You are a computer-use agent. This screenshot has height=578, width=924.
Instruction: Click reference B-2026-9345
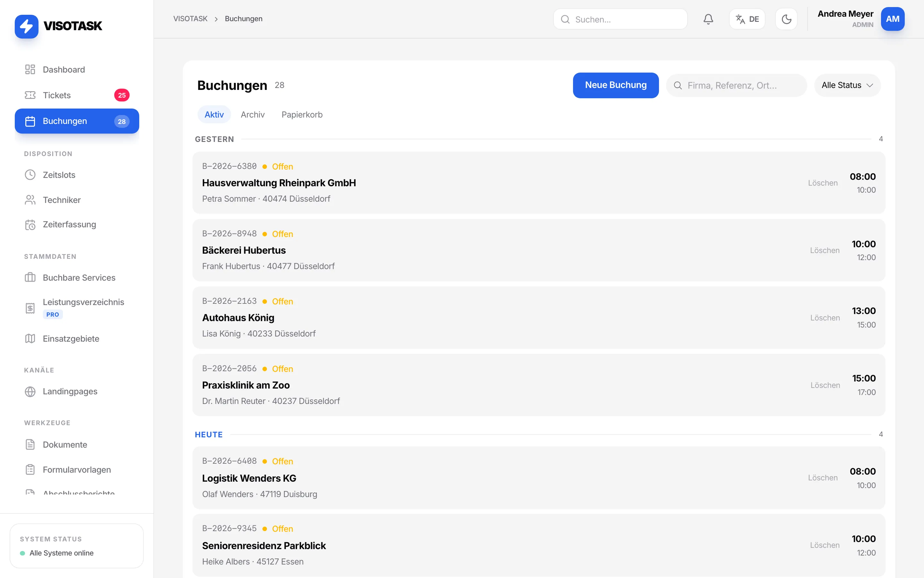tap(229, 529)
